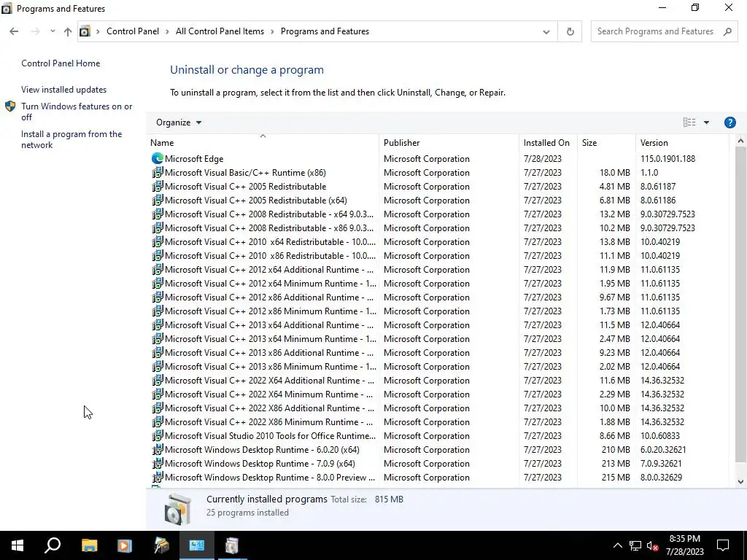Click All Control Panel Items breadcrumb
Viewport: 747px width, 560px height.
220,31
